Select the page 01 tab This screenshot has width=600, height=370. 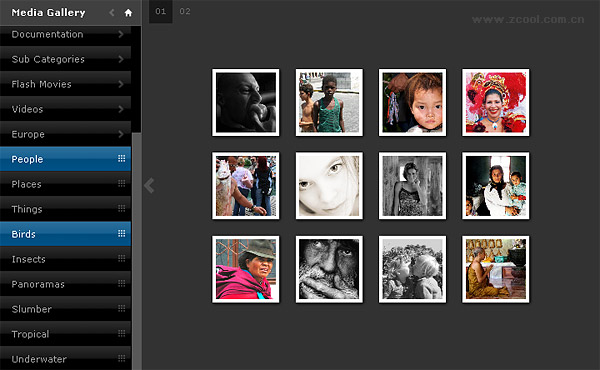click(161, 11)
